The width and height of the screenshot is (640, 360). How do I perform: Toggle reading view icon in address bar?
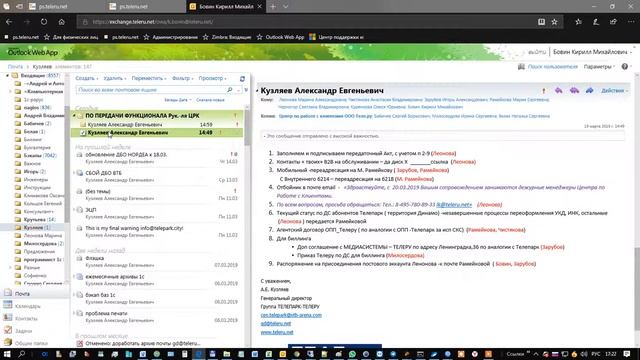[541, 22]
